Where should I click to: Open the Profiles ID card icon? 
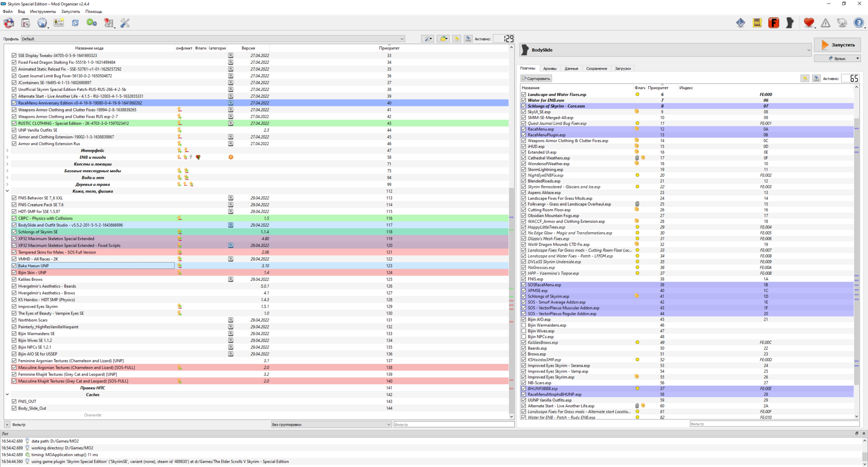tap(59, 23)
